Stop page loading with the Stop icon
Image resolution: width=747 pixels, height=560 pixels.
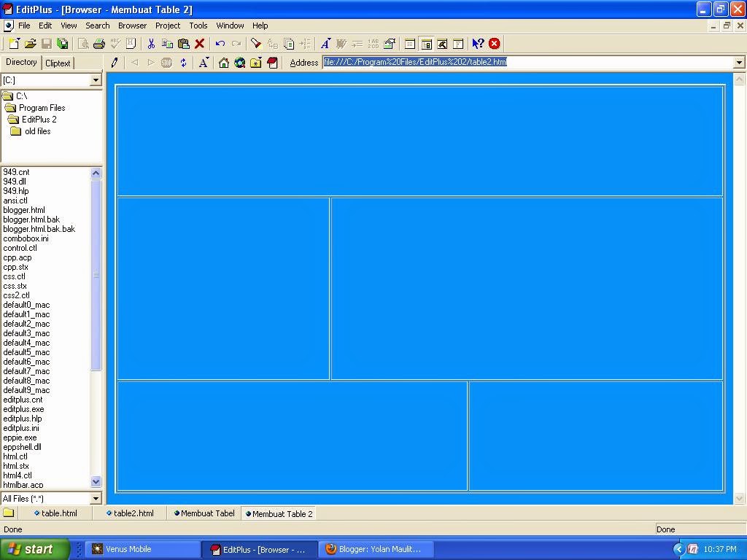(165, 63)
